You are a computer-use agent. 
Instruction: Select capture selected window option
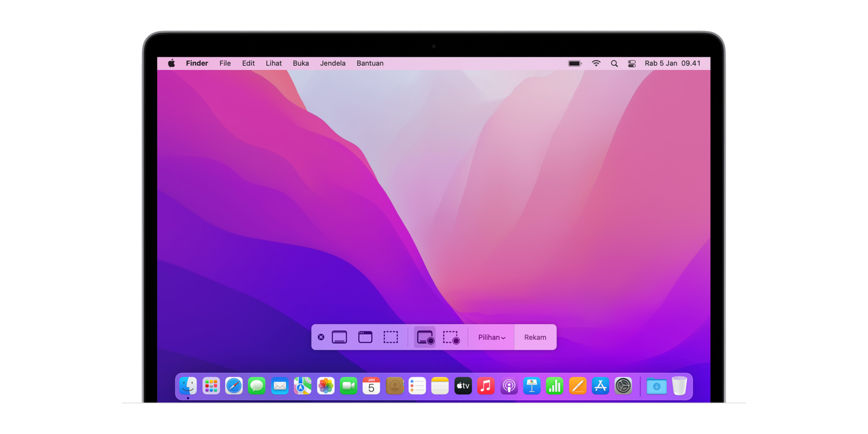point(365,337)
